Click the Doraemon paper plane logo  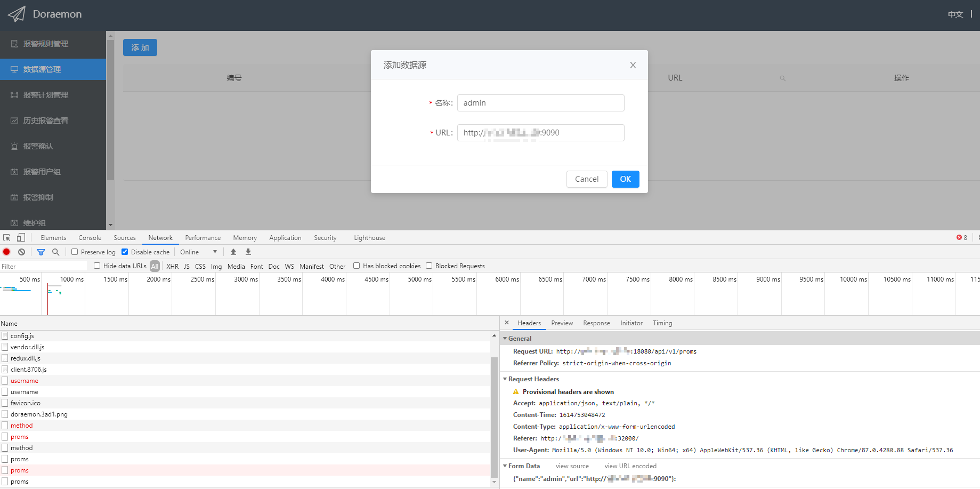pyautogui.click(x=16, y=14)
